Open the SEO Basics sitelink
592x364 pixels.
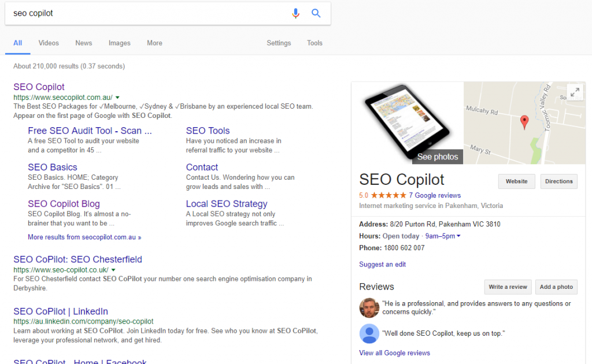pos(53,167)
